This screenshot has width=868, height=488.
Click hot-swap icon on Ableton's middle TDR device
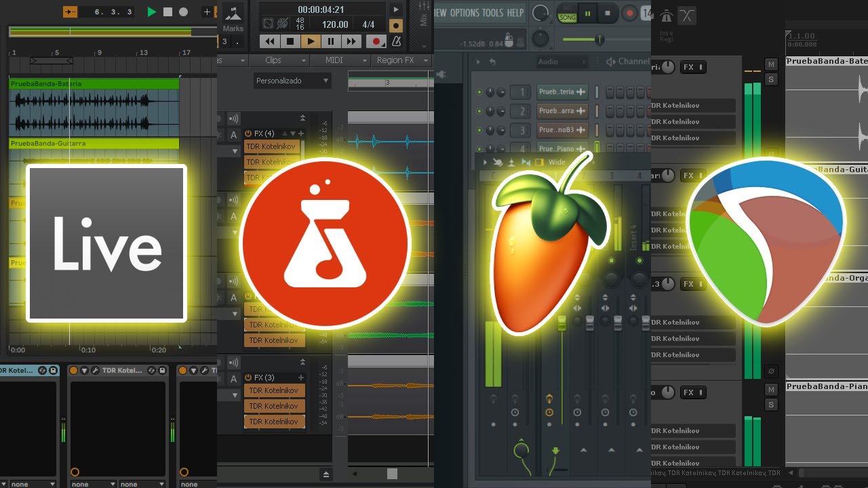coord(151,371)
